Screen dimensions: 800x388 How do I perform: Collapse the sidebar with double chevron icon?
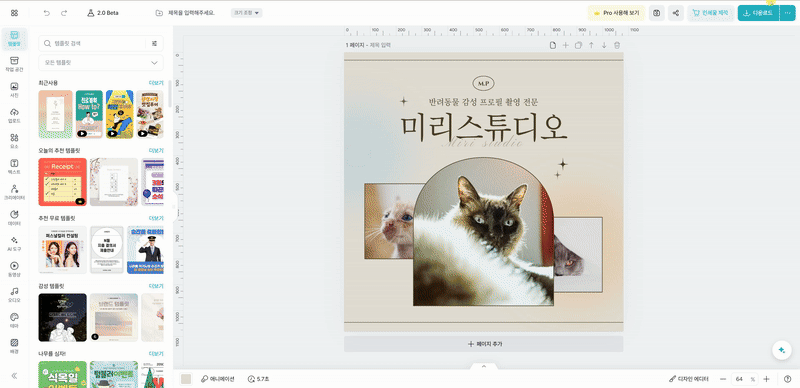tap(14, 375)
